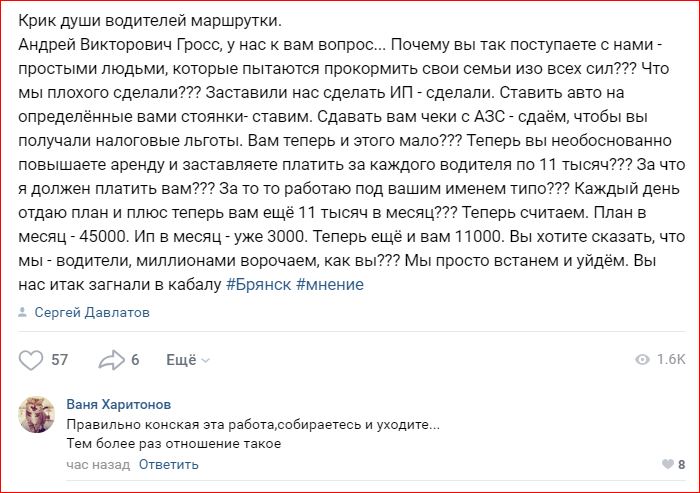The width and height of the screenshot is (700, 493).
Task: Share the post via the arrow icon
Action: click(x=110, y=360)
